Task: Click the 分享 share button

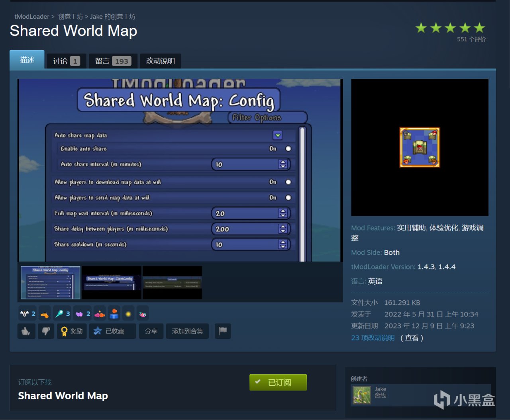Action: 151,331
